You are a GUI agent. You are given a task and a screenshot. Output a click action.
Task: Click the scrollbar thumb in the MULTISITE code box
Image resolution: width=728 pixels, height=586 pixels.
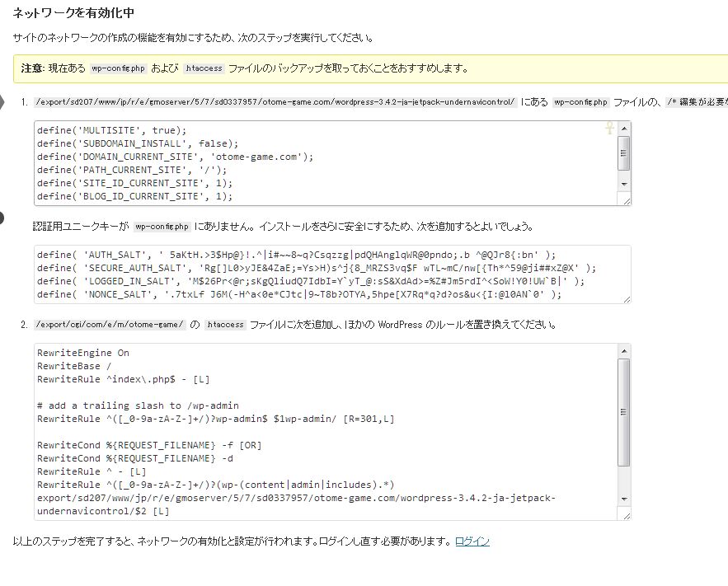point(624,153)
